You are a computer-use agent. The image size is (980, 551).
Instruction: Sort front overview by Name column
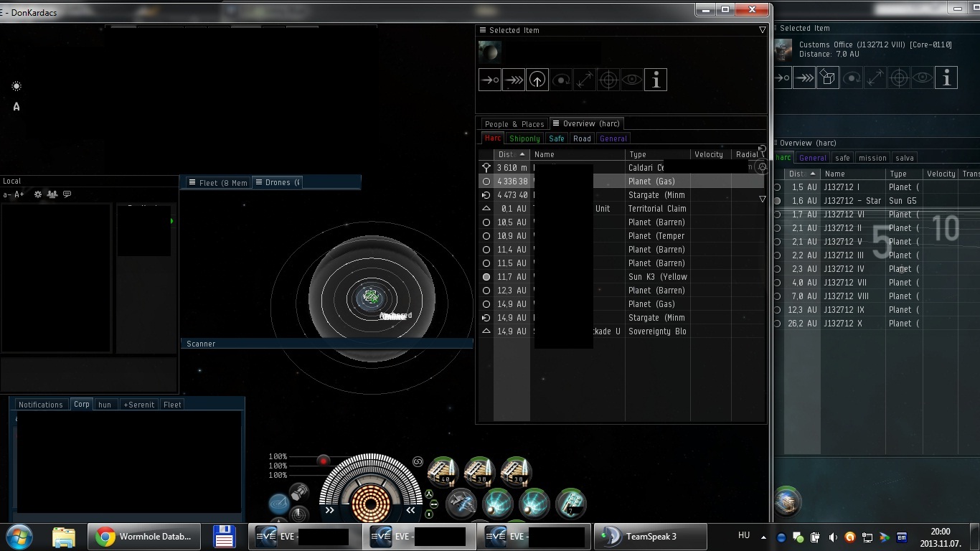578,154
